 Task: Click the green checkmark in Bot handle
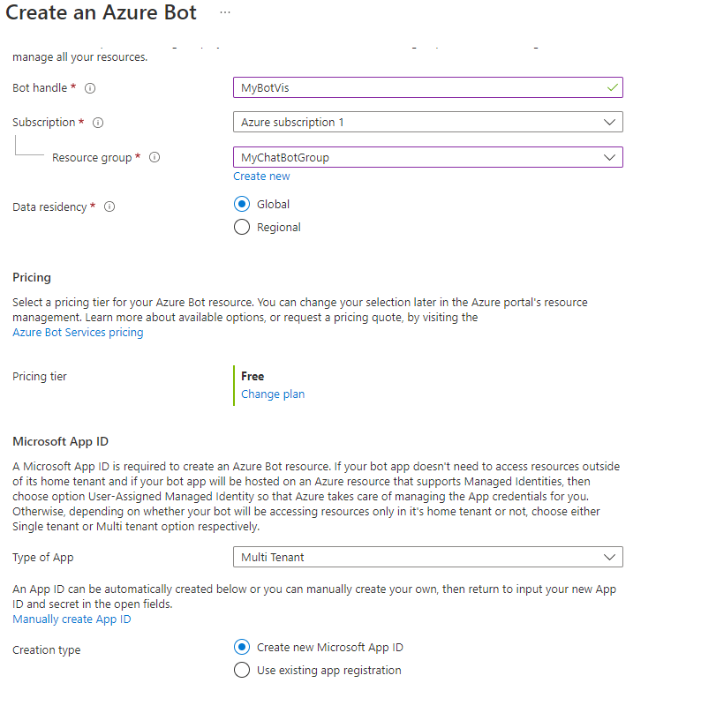pos(613,87)
